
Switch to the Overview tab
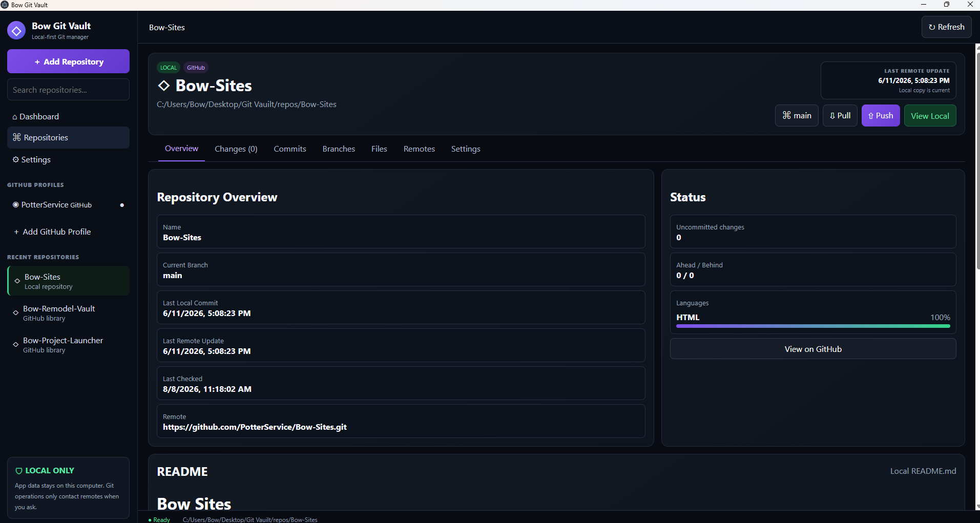pos(181,149)
